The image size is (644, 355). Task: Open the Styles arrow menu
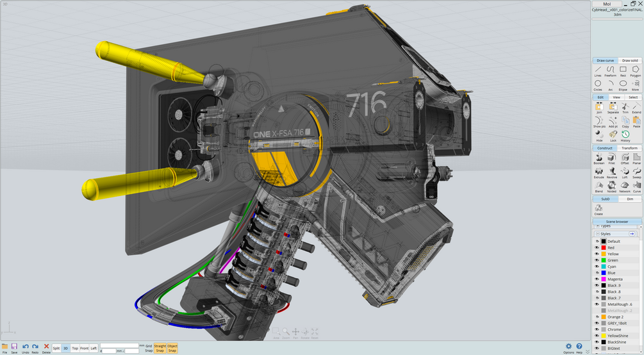coord(632,234)
